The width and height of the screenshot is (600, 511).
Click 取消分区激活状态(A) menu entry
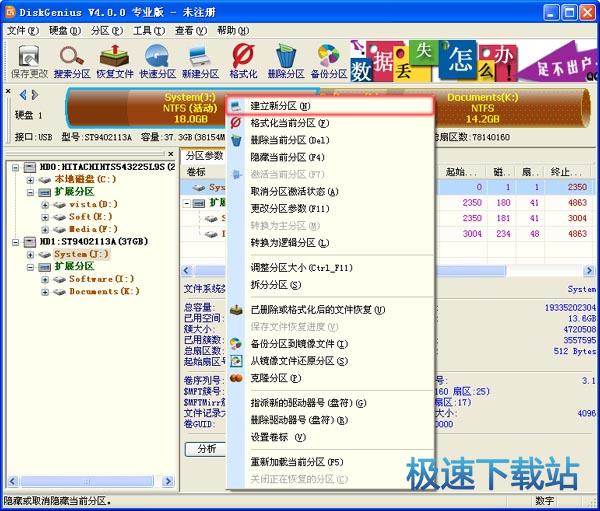[x=330, y=191]
